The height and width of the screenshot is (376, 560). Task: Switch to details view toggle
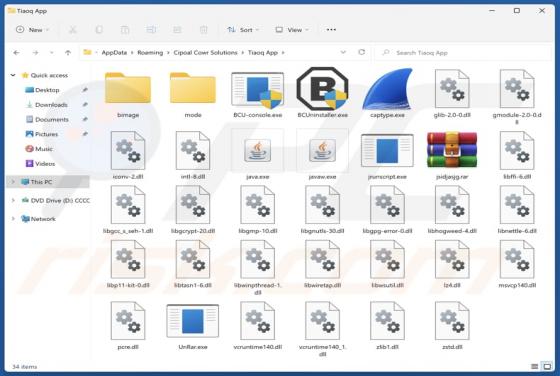click(x=534, y=366)
